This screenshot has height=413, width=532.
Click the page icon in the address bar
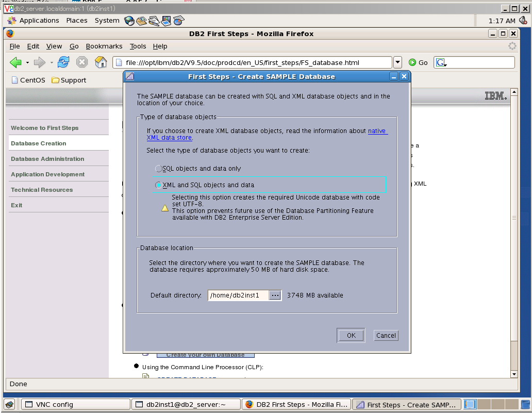tap(119, 62)
